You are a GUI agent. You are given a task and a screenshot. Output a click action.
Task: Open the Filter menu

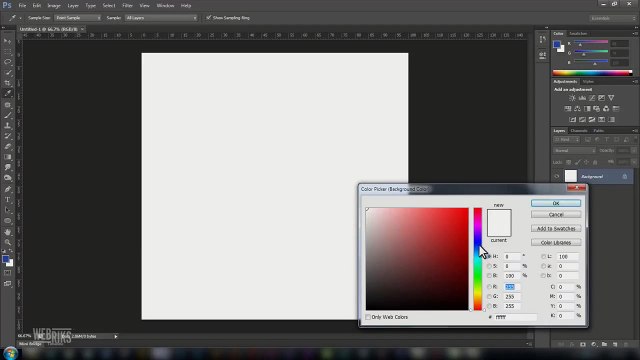pyautogui.click(x=127, y=6)
